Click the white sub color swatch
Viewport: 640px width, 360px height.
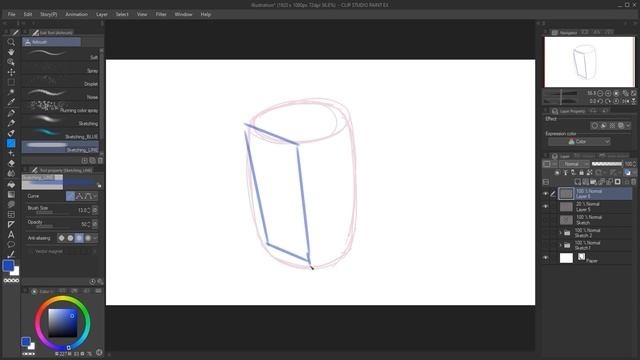pos(16,272)
